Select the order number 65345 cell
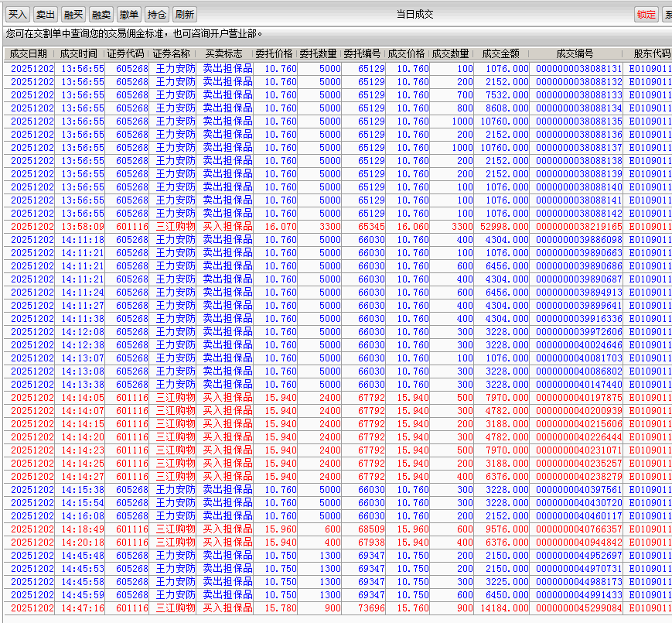672x623 pixels. (x=371, y=227)
